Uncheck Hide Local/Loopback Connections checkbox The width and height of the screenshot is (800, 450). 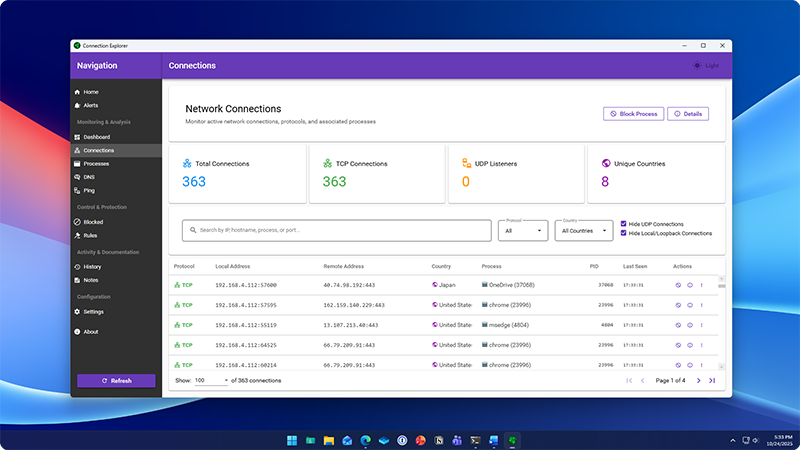[x=624, y=233]
